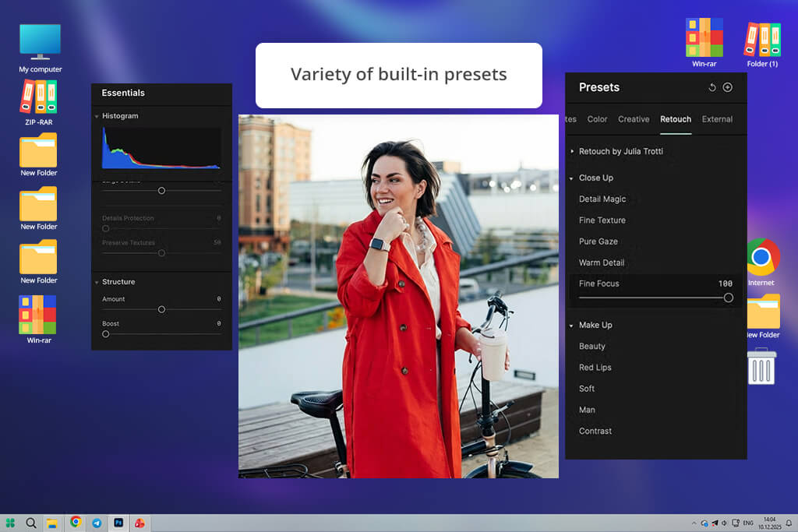This screenshot has height=532, width=798.
Task: Click the histogram graph
Action: pos(161,147)
